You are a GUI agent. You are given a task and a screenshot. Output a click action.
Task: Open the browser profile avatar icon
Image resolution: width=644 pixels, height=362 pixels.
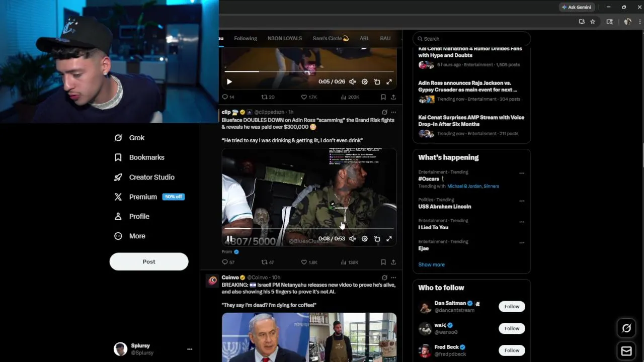pyautogui.click(x=627, y=22)
